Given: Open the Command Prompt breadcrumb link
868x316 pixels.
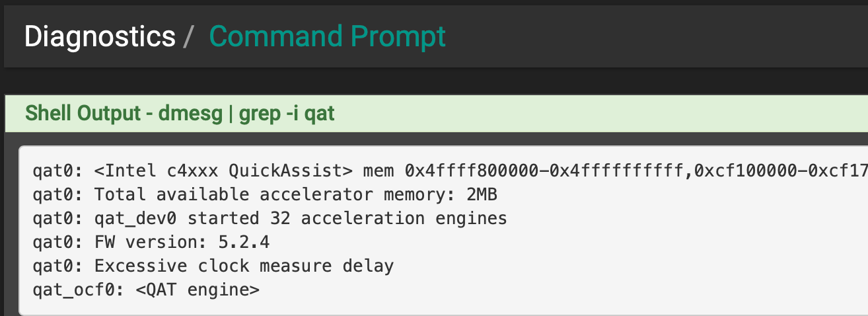Looking at the screenshot, I should coord(328,36).
